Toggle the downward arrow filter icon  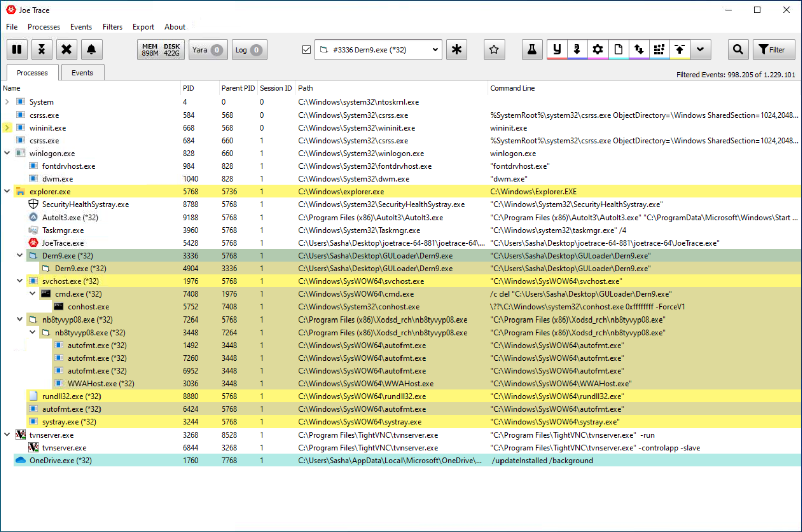click(x=577, y=49)
